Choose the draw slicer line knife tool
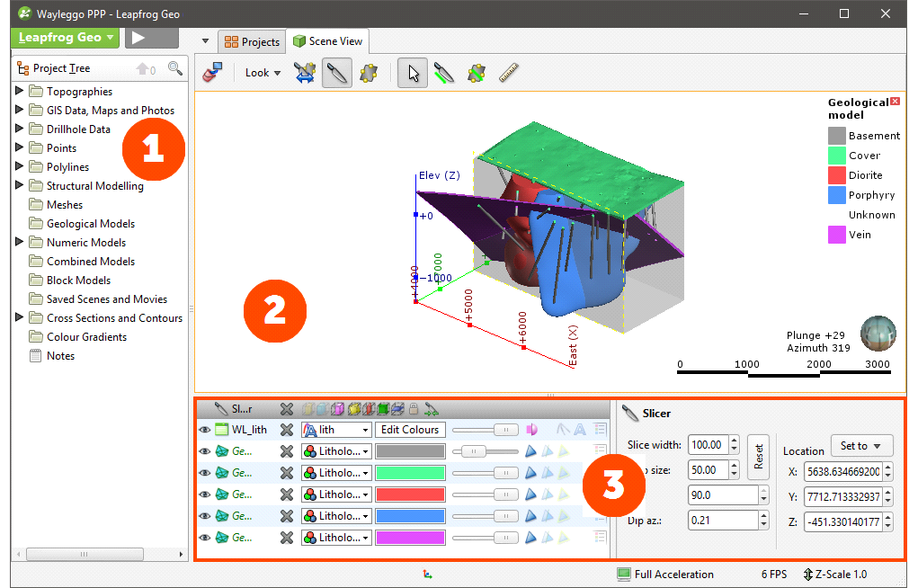 click(x=444, y=73)
